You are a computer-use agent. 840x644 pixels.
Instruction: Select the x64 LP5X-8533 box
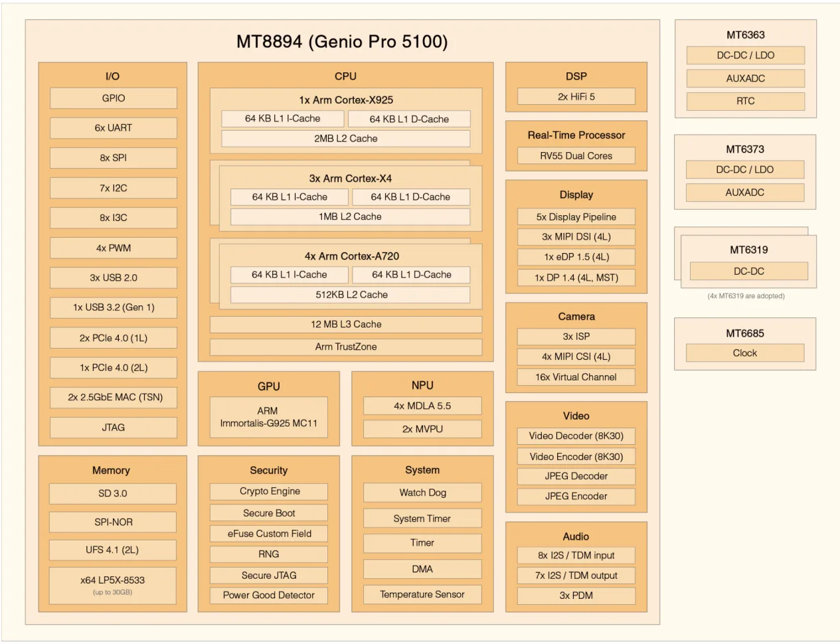(x=113, y=585)
